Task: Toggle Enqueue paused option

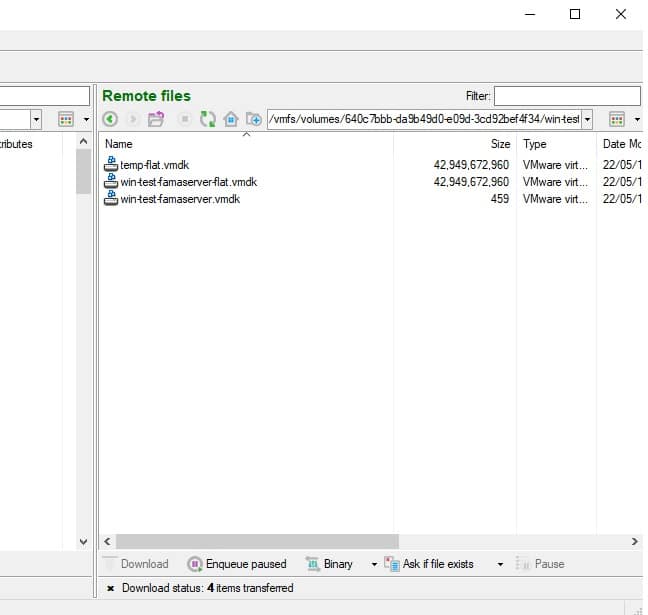Action: pyautogui.click(x=237, y=564)
